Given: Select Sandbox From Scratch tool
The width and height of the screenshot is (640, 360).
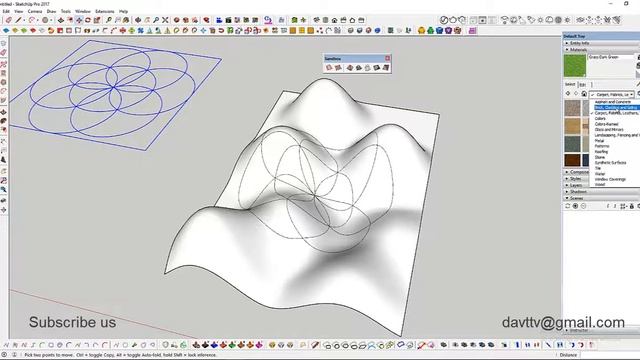Looking at the screenshot, I should click(338, 68).
